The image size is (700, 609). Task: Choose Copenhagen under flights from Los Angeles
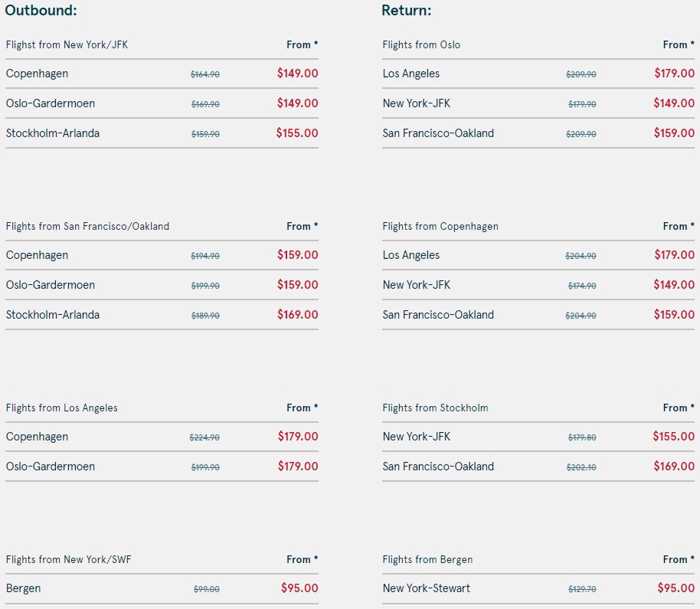tap(37, 437)
